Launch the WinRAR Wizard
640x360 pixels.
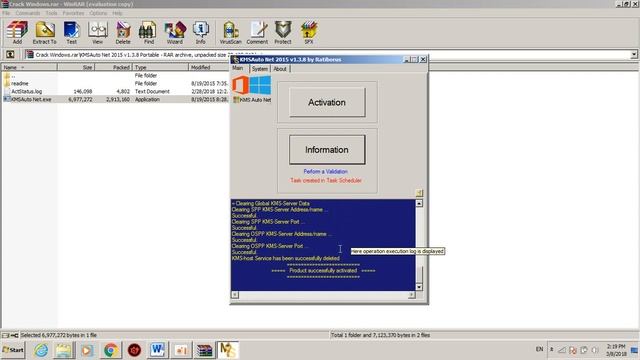click(x=175, y=33)
